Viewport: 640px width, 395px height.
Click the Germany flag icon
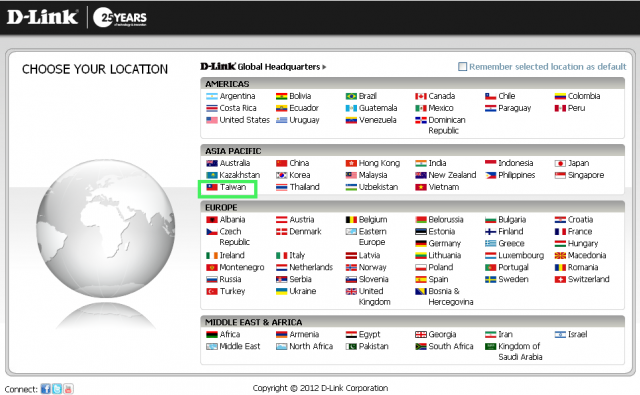[421, 244]
